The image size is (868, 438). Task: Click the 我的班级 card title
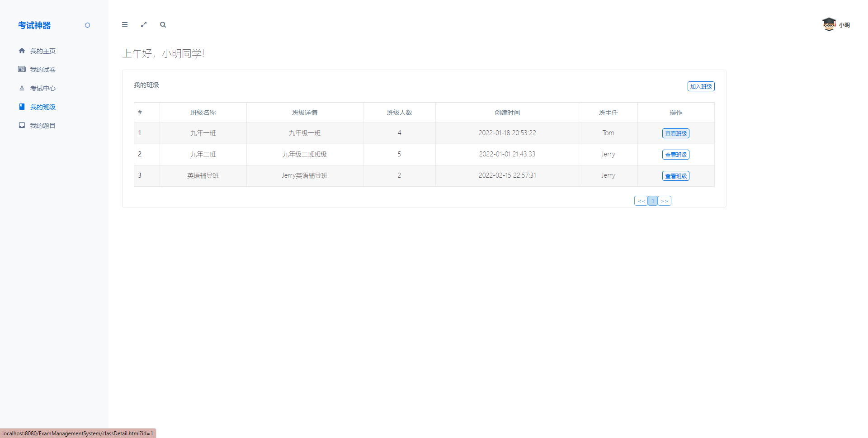click(x=146, y=85)
